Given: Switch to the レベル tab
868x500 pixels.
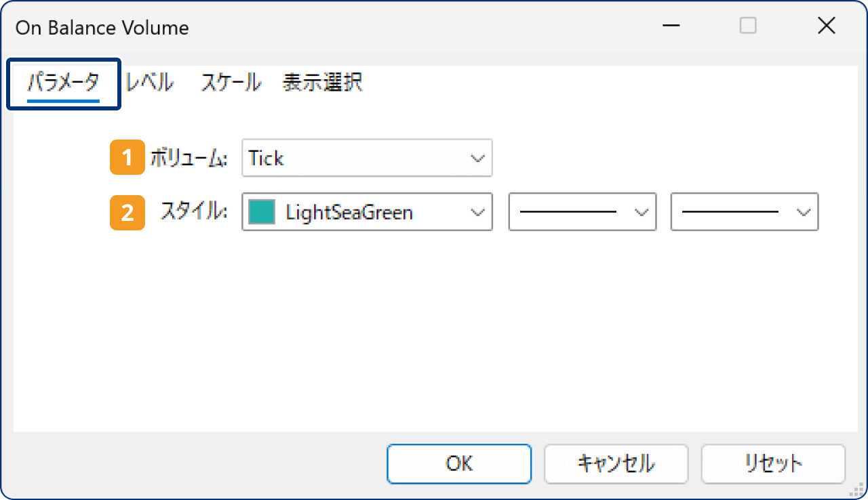Looking at the screenshot, I should 150,83.
